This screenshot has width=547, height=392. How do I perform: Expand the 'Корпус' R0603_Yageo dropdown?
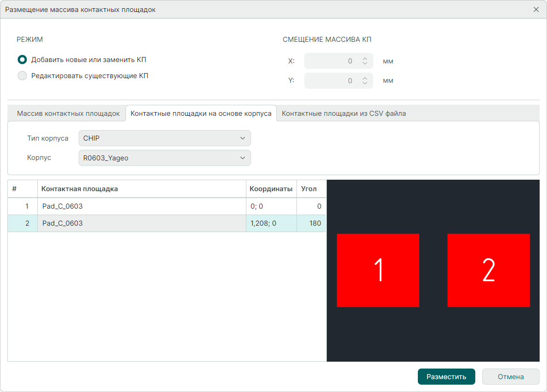165,158
